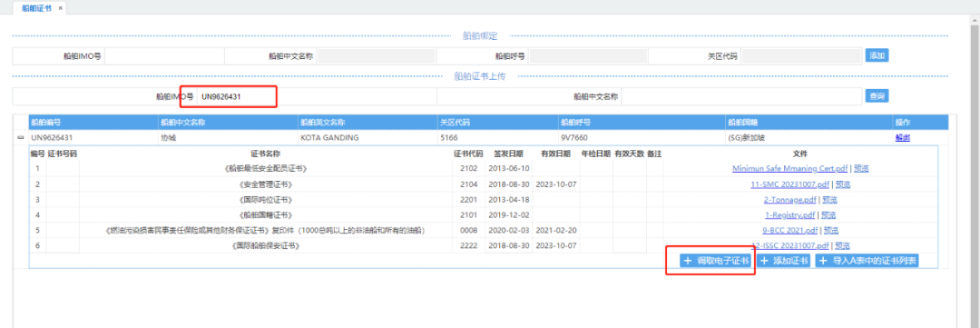Select the KOTA GANDING cell

coord(367,138)
